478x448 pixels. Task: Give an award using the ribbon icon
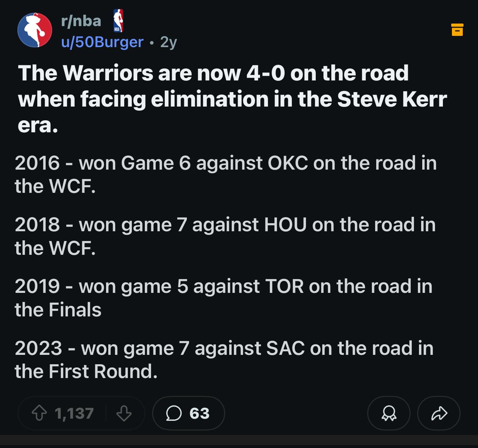(389, 413)
